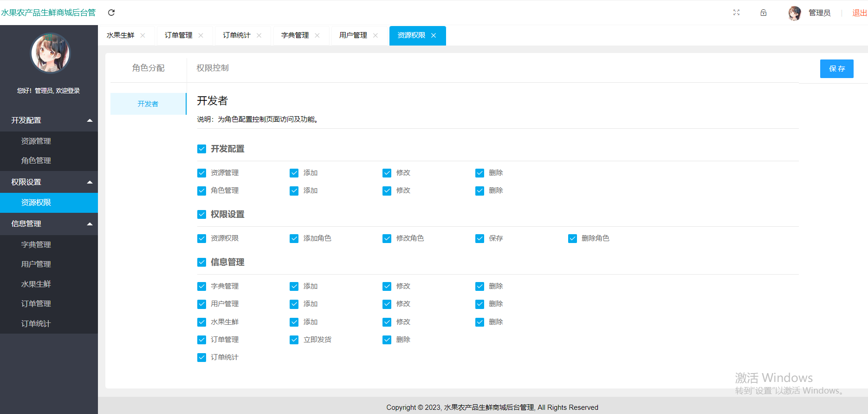Close the 字典管理 tab
Image resolution: width=868 pixels, height=414 pixels.
click(317, 35)
